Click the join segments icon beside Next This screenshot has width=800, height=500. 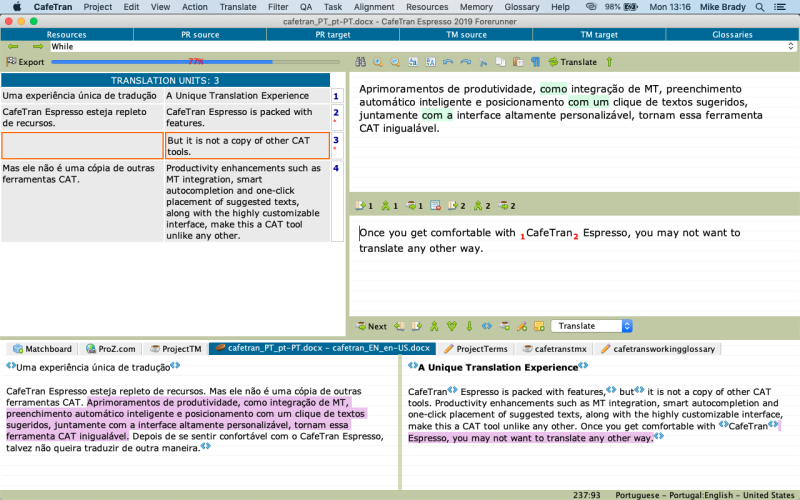tap(434, 326)
